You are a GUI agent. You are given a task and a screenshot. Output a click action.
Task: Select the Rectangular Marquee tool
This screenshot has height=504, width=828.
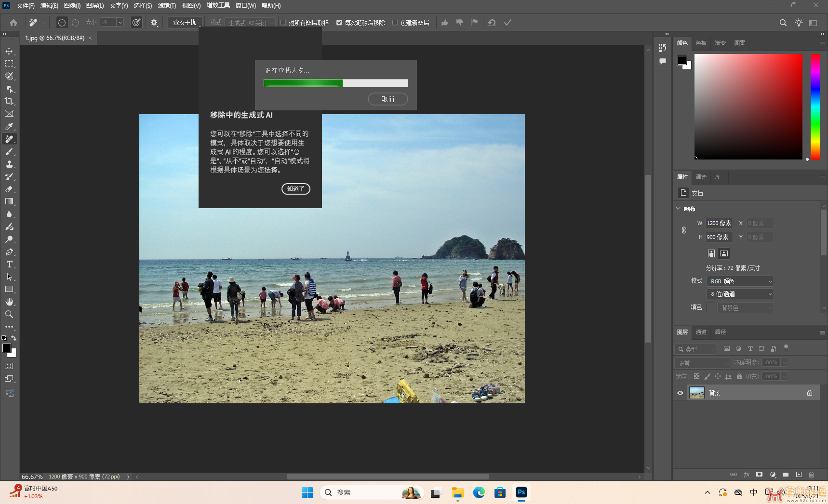click(x=9, y=64)
